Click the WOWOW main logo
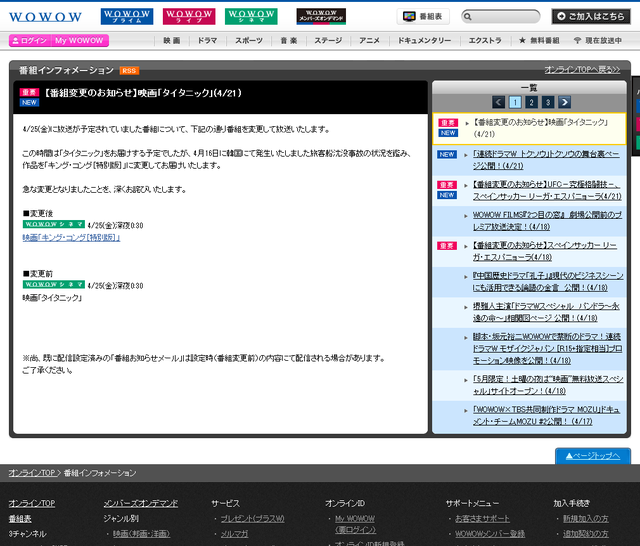The image size is (640, 546). pos(45,17)
